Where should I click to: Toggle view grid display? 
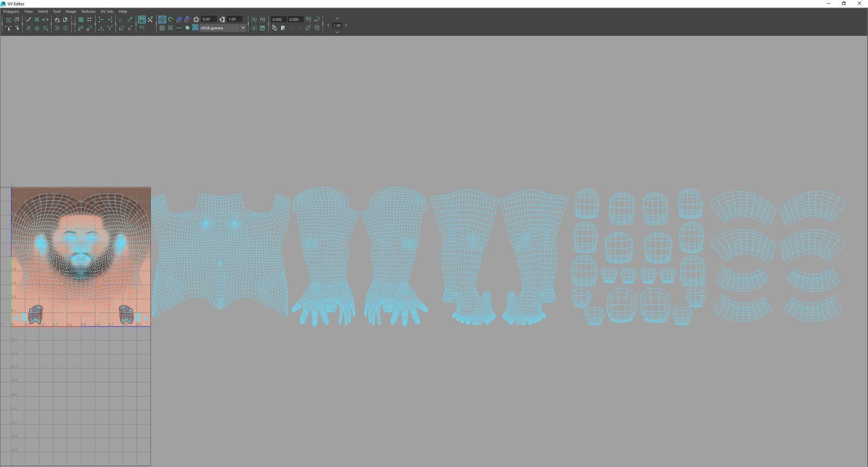pos(162,19)
